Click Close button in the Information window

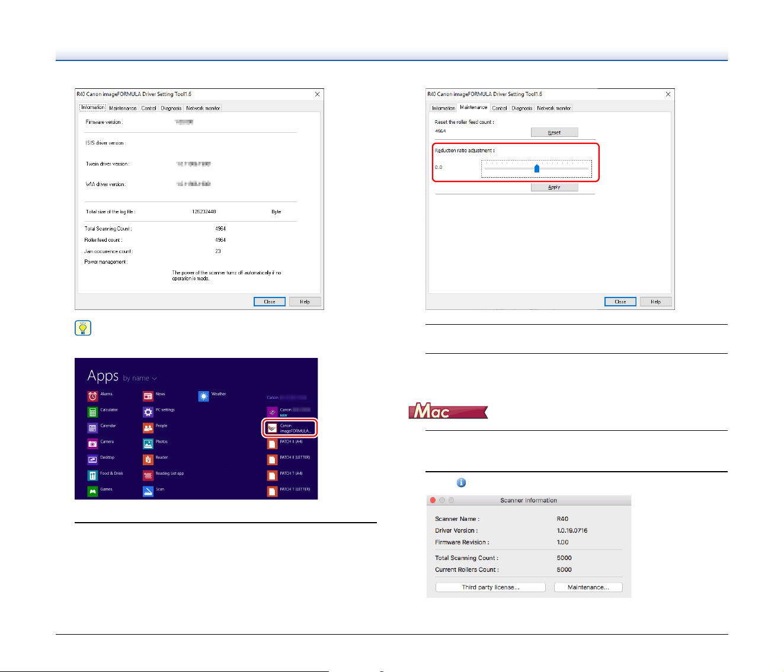(x=270, y=302)
